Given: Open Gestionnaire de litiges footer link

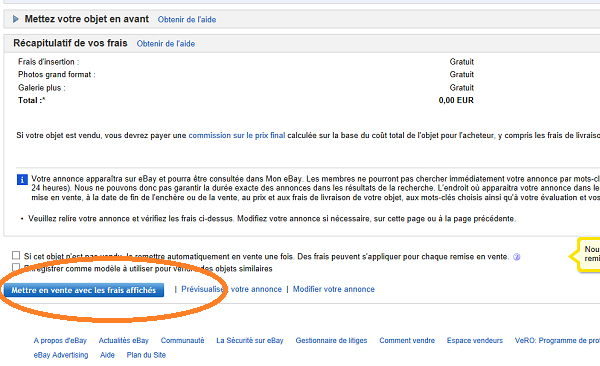Looking at the screenshot, I should (331, 340).
